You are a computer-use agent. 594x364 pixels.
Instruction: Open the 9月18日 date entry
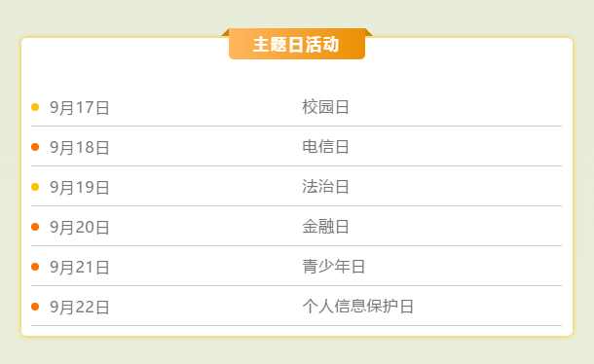tap(80, 147)
